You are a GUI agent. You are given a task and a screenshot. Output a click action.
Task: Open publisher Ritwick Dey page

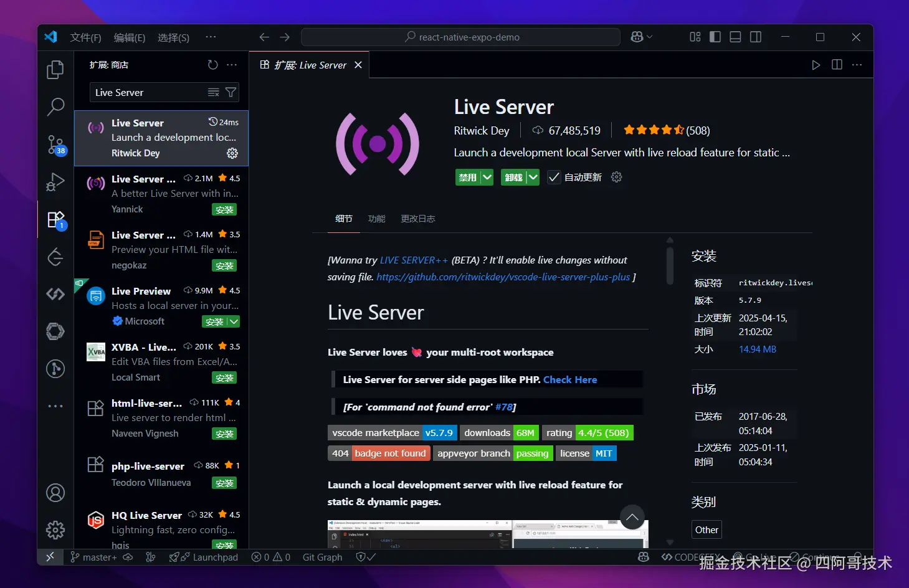tap(482, 131)
